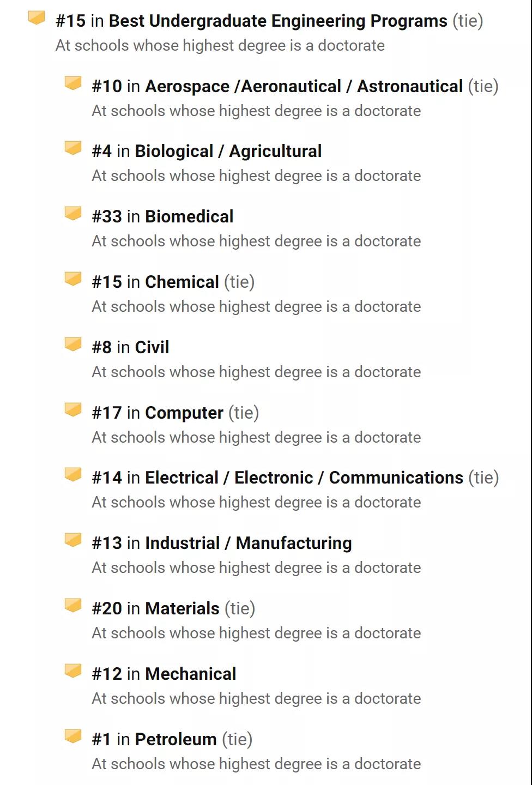Select the badge icon beside Mechanical ranking
Screen dimensions: 532x785
(x=73, y=671)
